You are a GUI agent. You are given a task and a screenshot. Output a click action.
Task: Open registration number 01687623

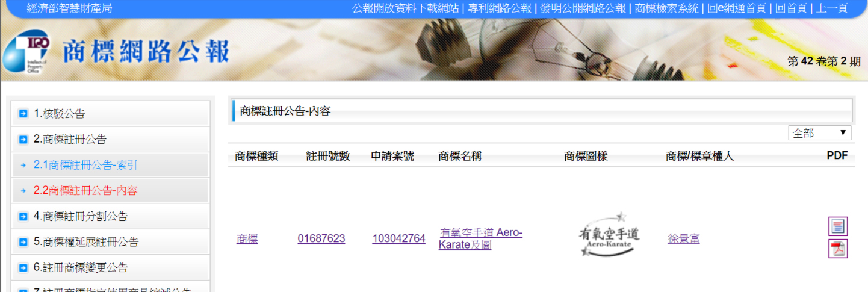coord(321,239)
